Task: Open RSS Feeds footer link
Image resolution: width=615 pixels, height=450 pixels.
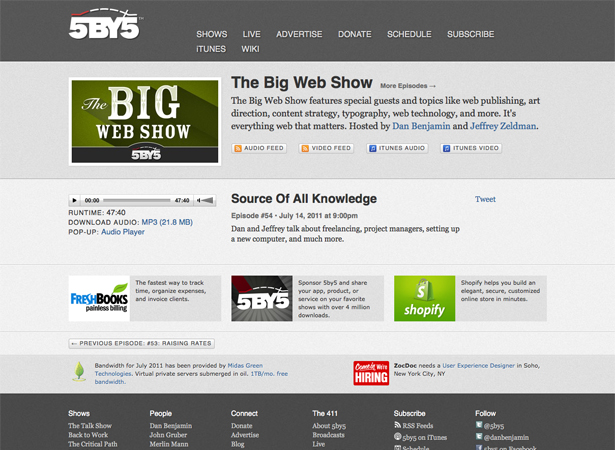Action: (x=418, y=426)
